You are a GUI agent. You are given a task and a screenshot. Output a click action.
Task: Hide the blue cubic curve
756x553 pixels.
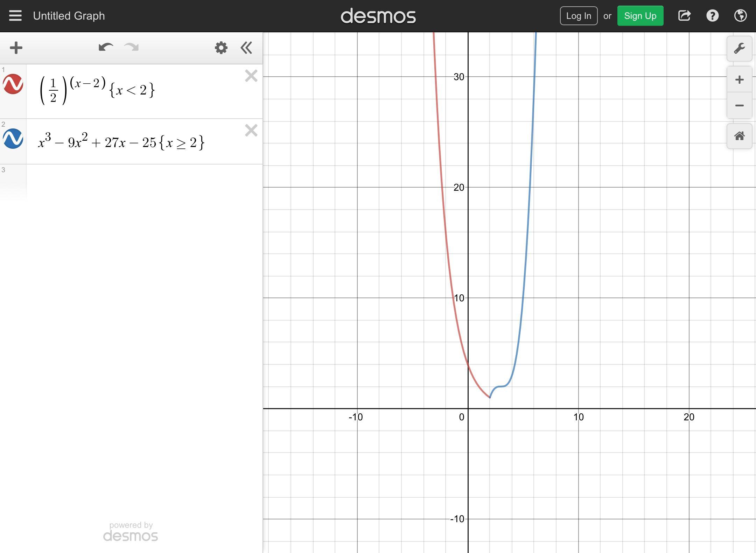point(13,139)
